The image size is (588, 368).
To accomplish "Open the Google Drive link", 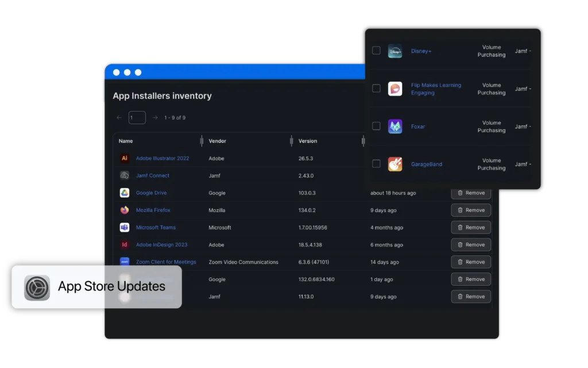I will 151,193.
